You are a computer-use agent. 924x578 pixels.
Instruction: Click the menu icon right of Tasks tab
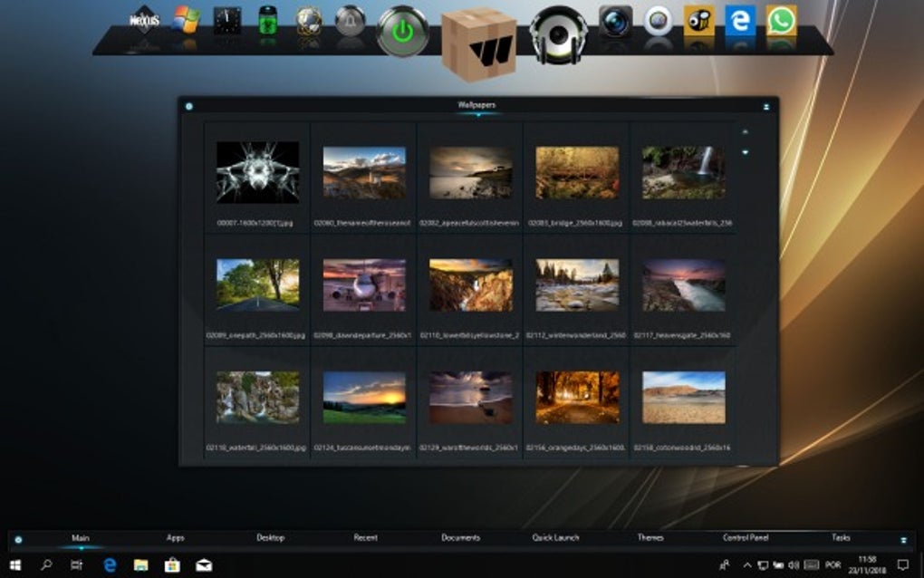[903, 540]
